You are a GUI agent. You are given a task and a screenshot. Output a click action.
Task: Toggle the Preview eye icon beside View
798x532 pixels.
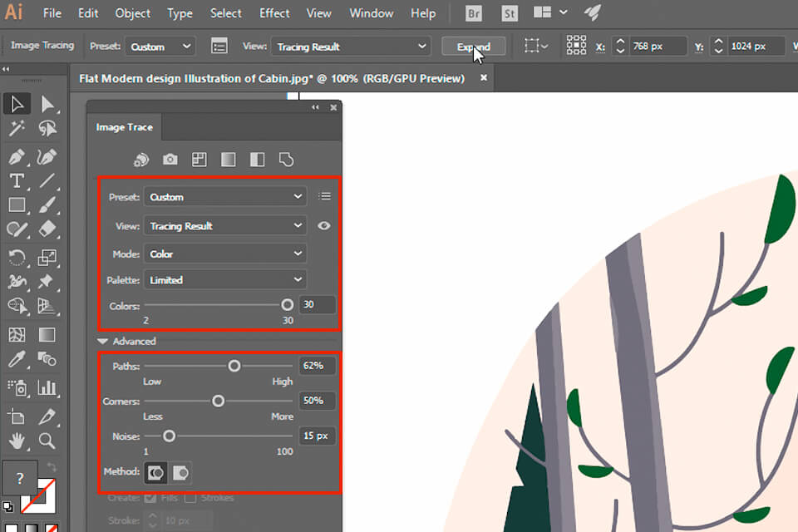point(324,225)
